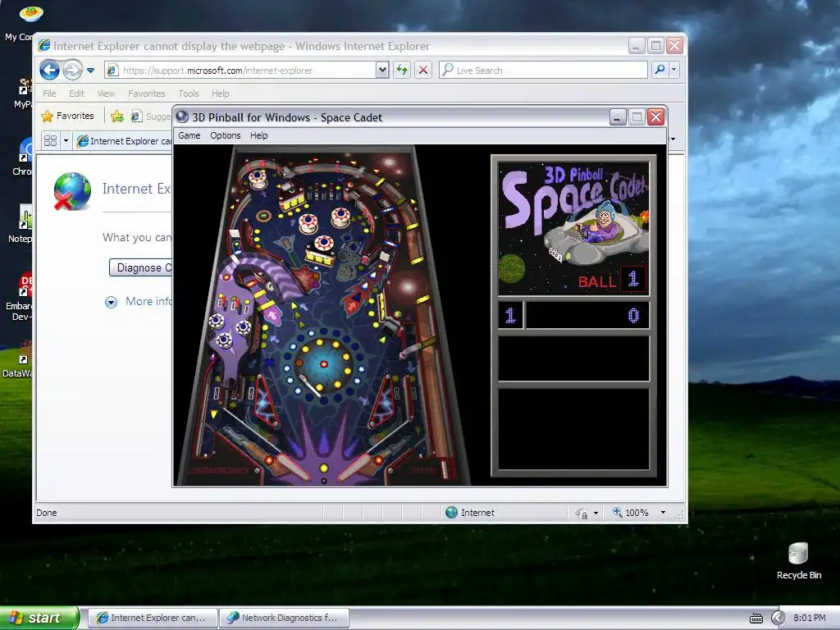The height and width of the screenshot is (630, 840).
Task: Open File menu in Internet Explorer
Action: [49, 94]
